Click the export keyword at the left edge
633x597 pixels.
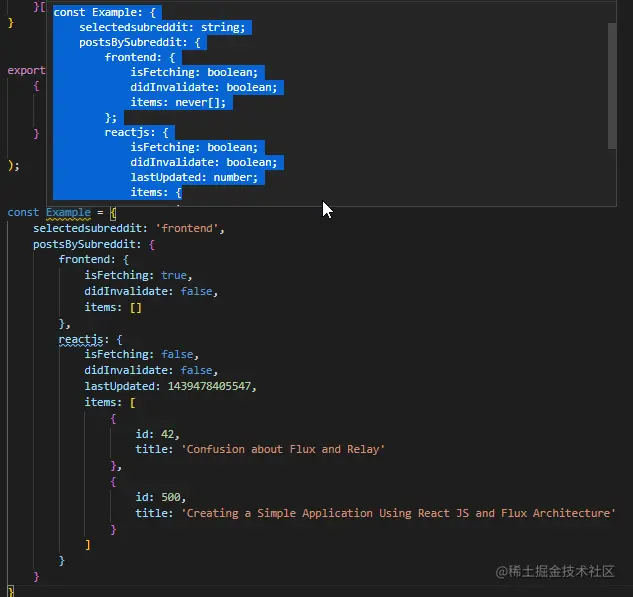coord(26,70)
